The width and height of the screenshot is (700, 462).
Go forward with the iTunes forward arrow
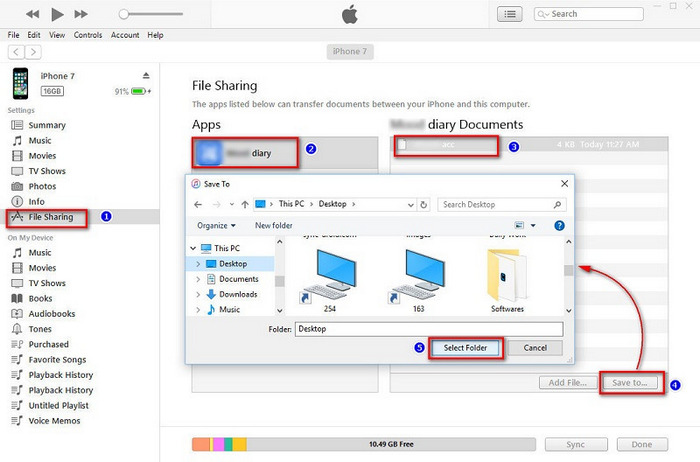pos(33,52)
